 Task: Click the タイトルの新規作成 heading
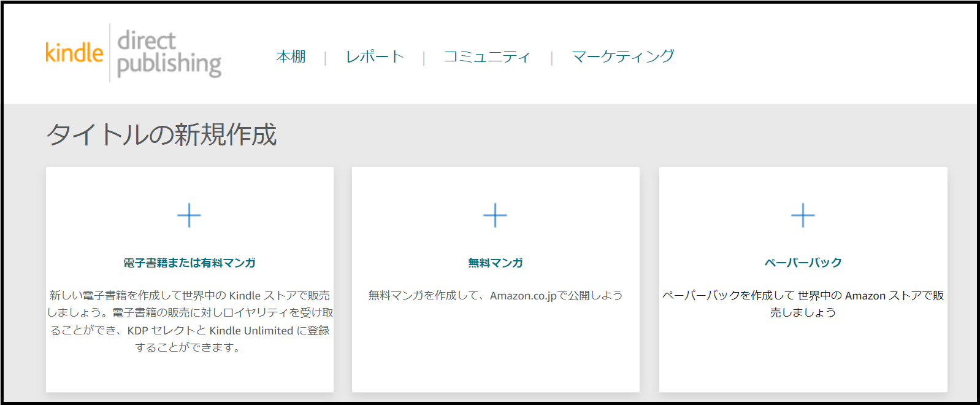(x=162, y=134)
